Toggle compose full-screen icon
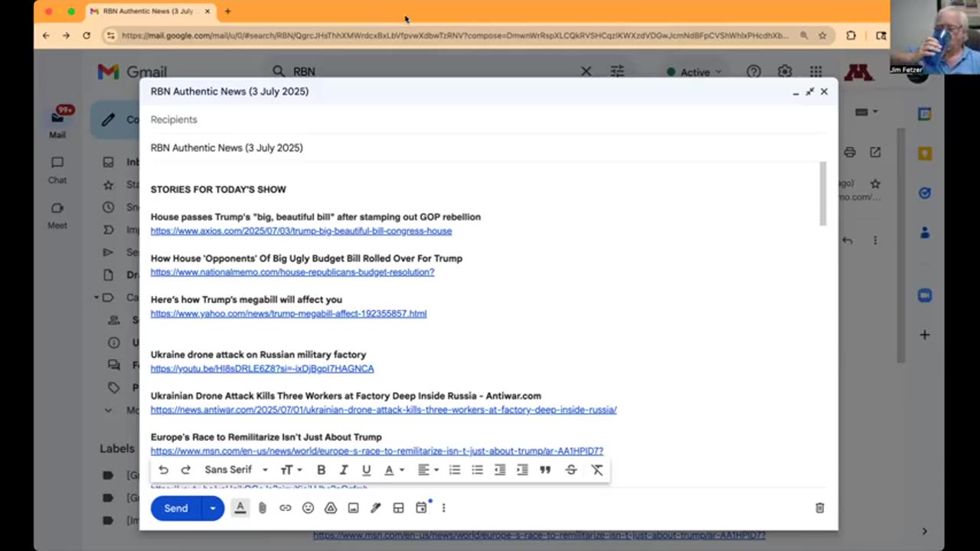The width and height of the screenshot is (980, 551). [810, 91]
